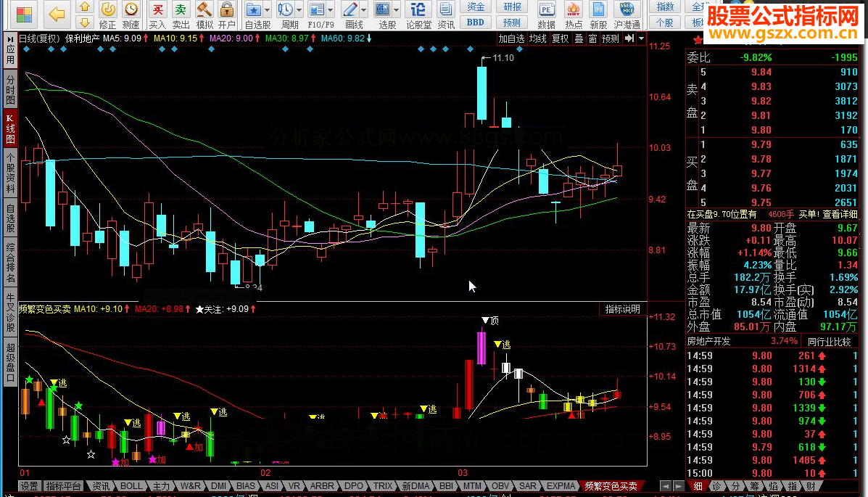Expand the 自选股 dropdown arrow
This screenshot has height=497, width=868.
tap(267, 10)
